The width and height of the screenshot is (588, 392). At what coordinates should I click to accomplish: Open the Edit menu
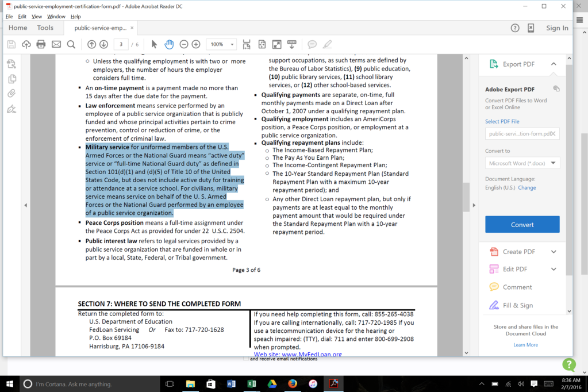(x=22, y=17)
